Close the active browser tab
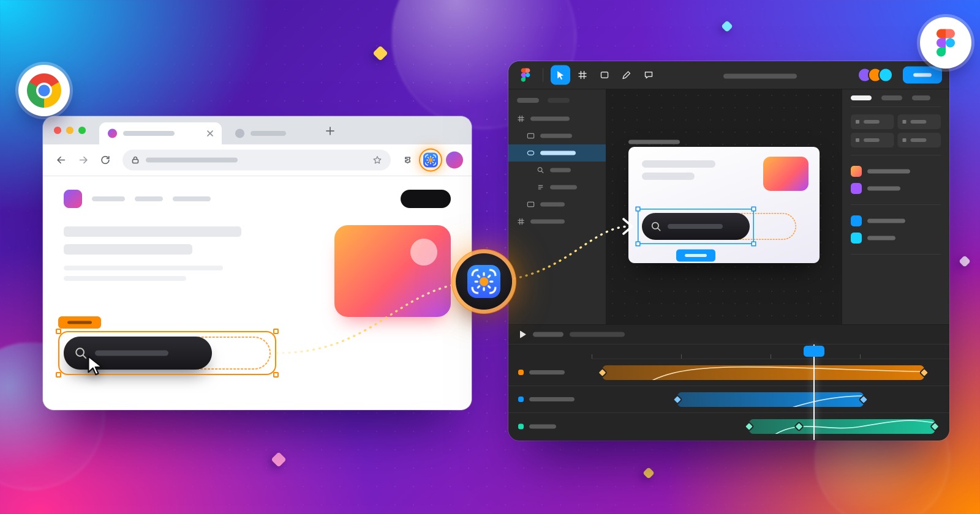980x514 pixels. click(210, 133)
